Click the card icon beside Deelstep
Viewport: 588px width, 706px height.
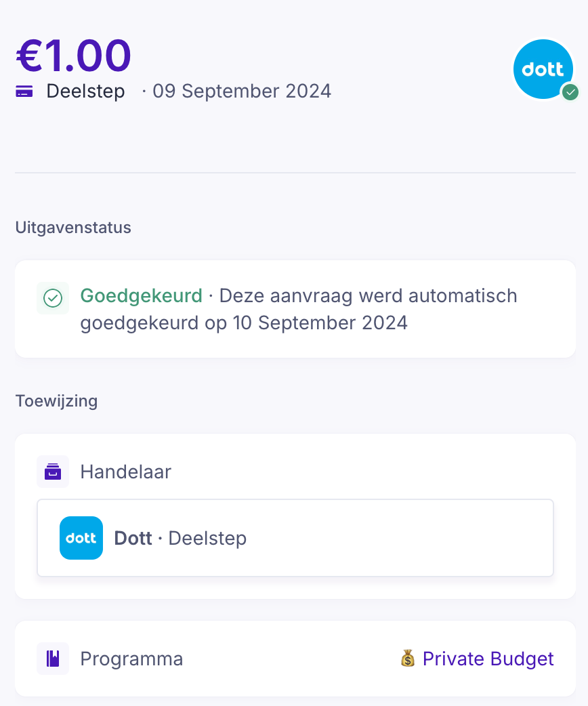24,91
